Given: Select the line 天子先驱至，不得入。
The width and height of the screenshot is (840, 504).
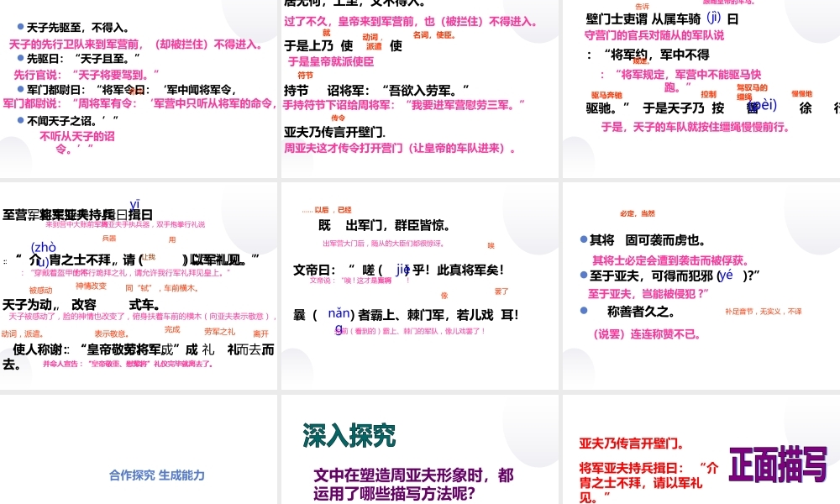Looking at the screenshot, I should (x=78, y=28).
